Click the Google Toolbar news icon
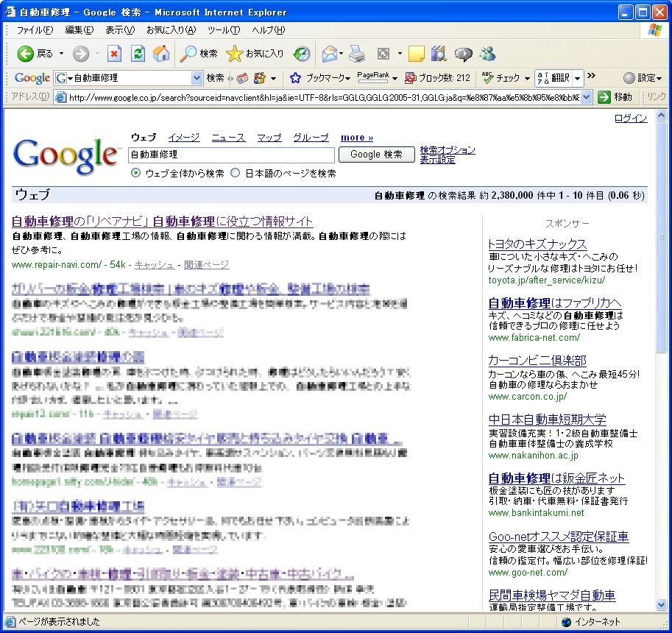 click(x=242, y=78)
